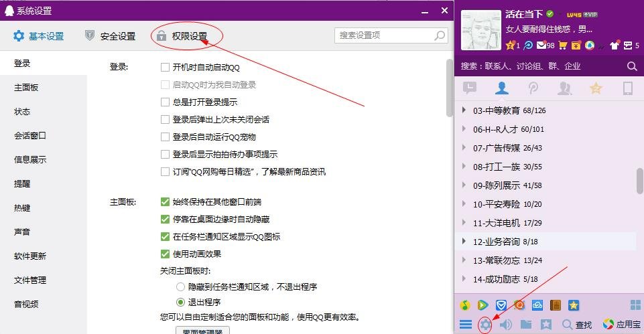Open the main menu hamburger icon
The width and height of the screenshot is (644, 334).
(x=466, y=325)
